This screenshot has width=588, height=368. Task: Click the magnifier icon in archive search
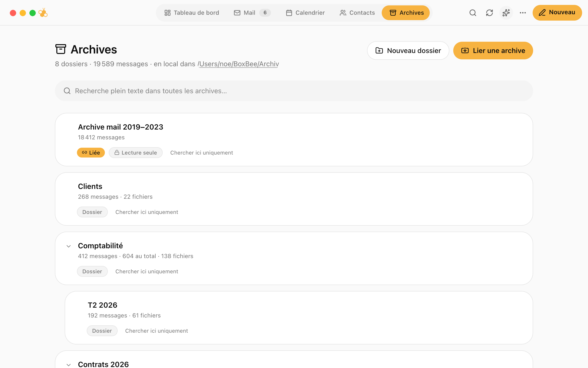[67, 91]
